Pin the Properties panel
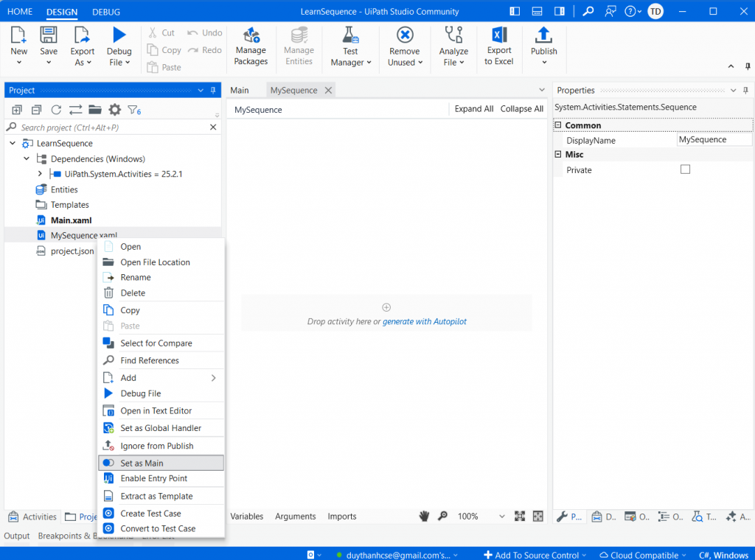Screen dimensions: 755x560 click(746, 90)
